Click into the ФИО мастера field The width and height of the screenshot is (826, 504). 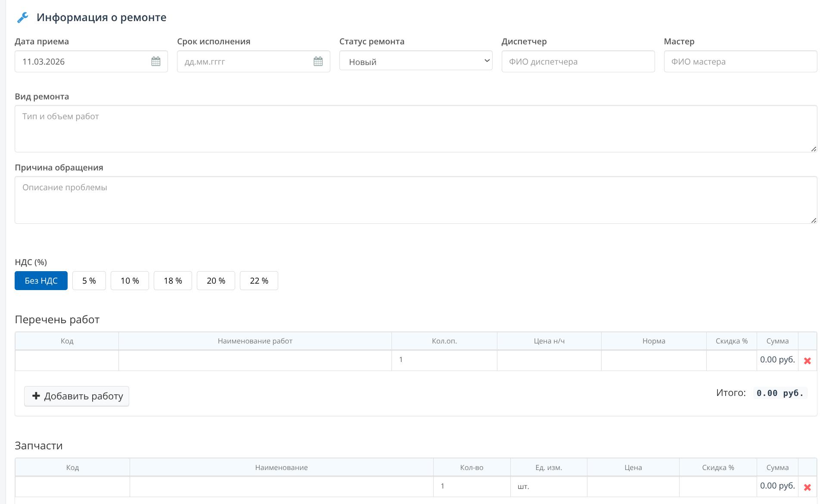tap(740, 62)
